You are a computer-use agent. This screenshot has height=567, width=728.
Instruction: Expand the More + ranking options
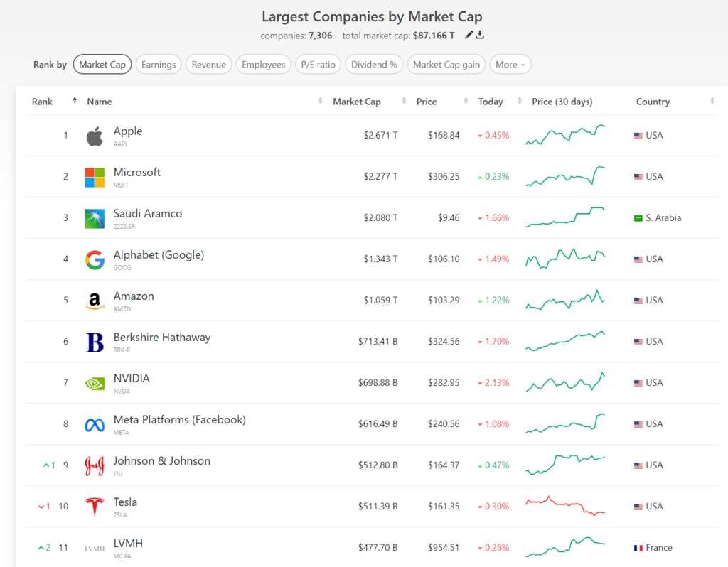[510, 65]
